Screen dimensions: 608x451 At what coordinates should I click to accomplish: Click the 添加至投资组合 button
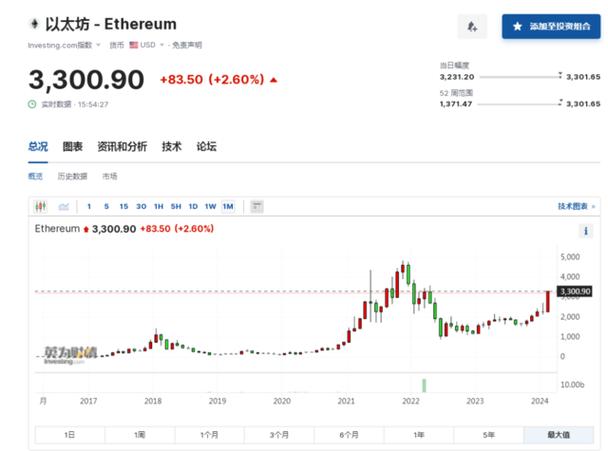[x=551, y=26]
